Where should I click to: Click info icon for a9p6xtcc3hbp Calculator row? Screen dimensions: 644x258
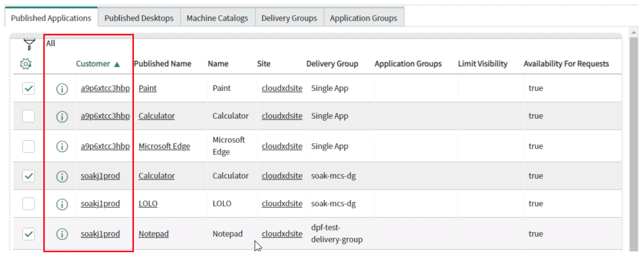[x=62, y=117]
